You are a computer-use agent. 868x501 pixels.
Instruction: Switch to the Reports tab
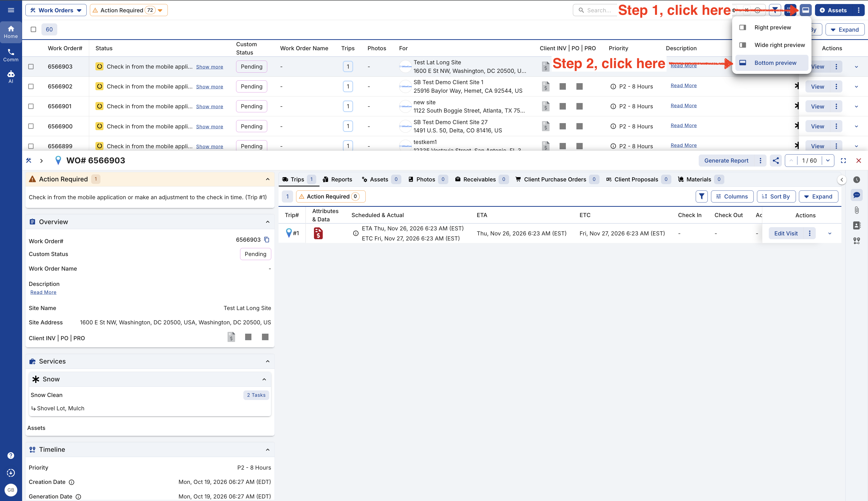tap(337, 179)
